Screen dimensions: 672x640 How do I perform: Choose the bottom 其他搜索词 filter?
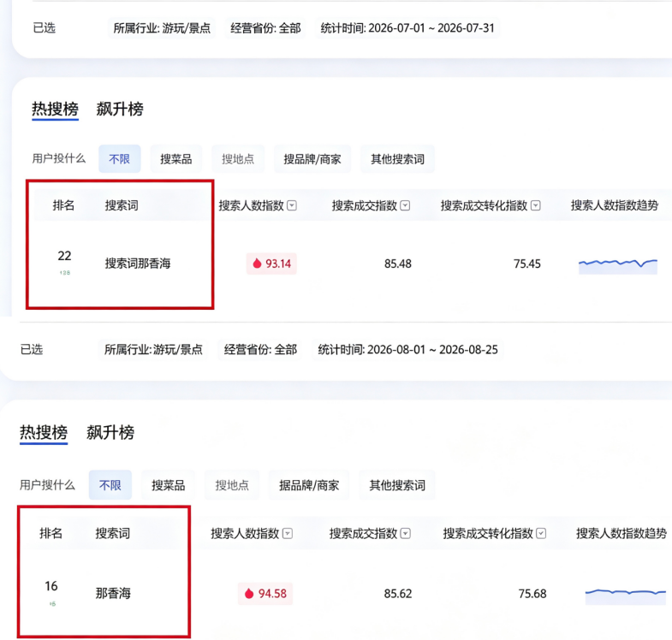(x=397, y=485)
